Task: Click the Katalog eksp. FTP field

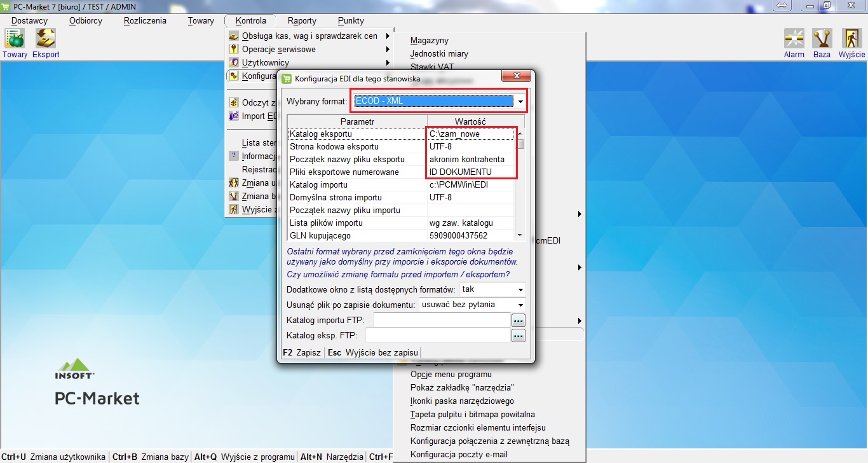Action: pyautogui.click(x=438, y=335)
